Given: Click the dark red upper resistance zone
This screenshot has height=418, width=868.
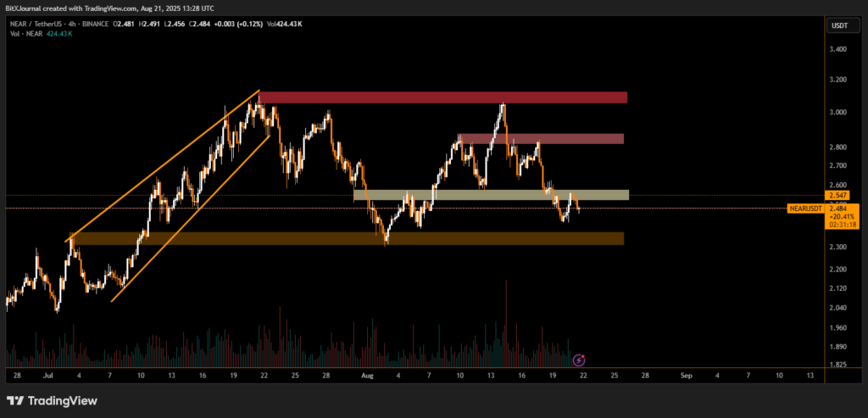Looking at the screenshot, I should coord(442,98).
